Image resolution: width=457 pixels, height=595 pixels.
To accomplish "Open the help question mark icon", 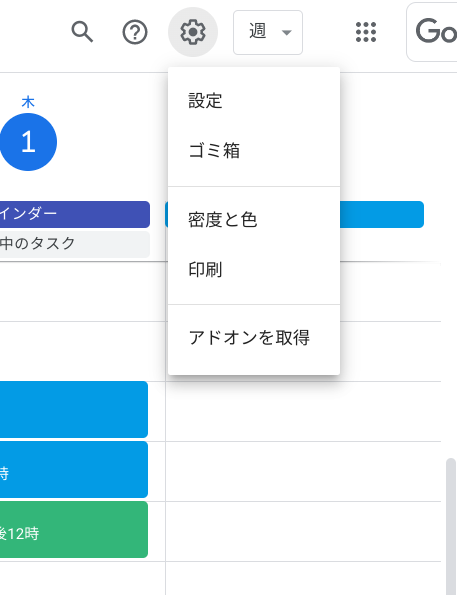I will click(x=135, y=32).
